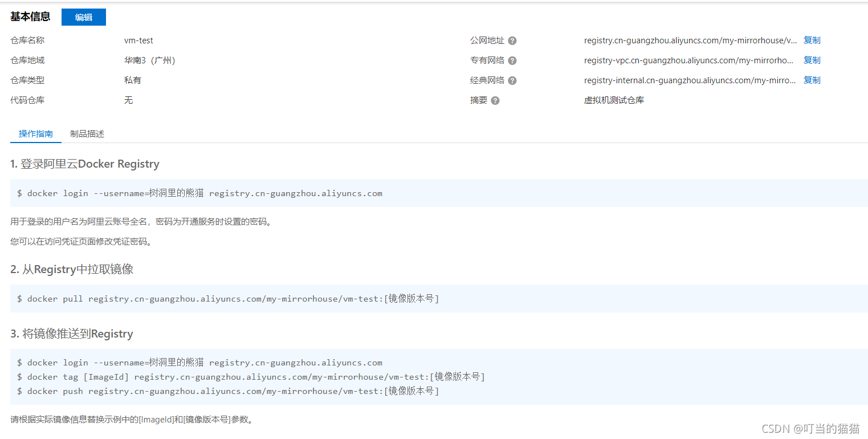This screenshot has width=868, height=439.
Task: Click the docker push command line
Action: [x=228, y=391]
